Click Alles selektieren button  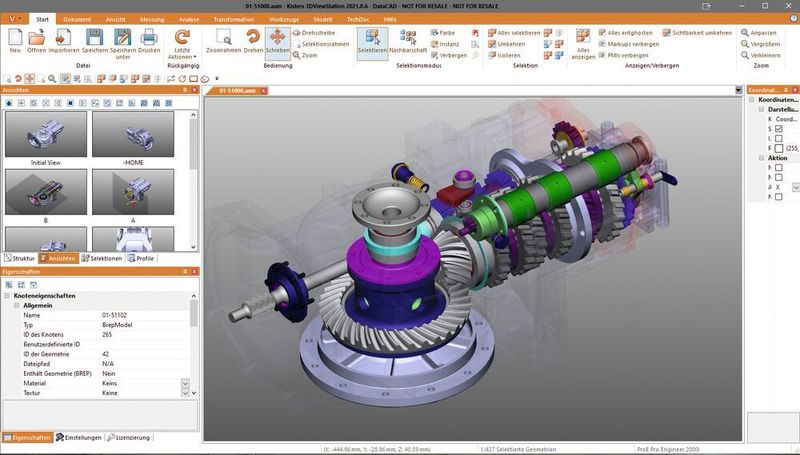click(x=517, y=33)
